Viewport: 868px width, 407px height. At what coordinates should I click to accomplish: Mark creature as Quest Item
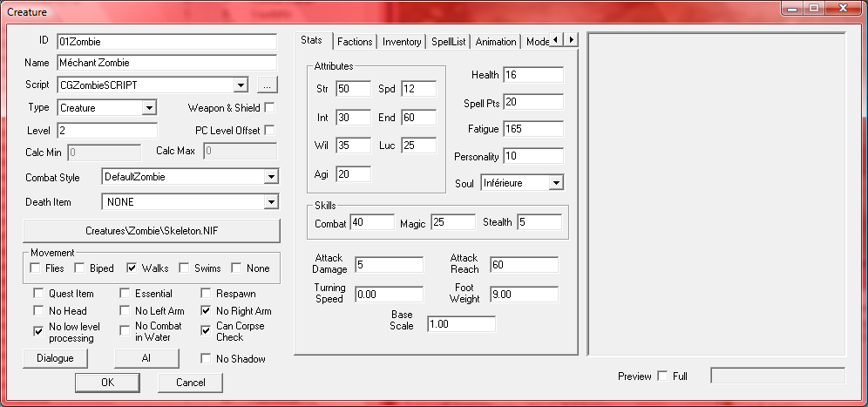(38, 294)
